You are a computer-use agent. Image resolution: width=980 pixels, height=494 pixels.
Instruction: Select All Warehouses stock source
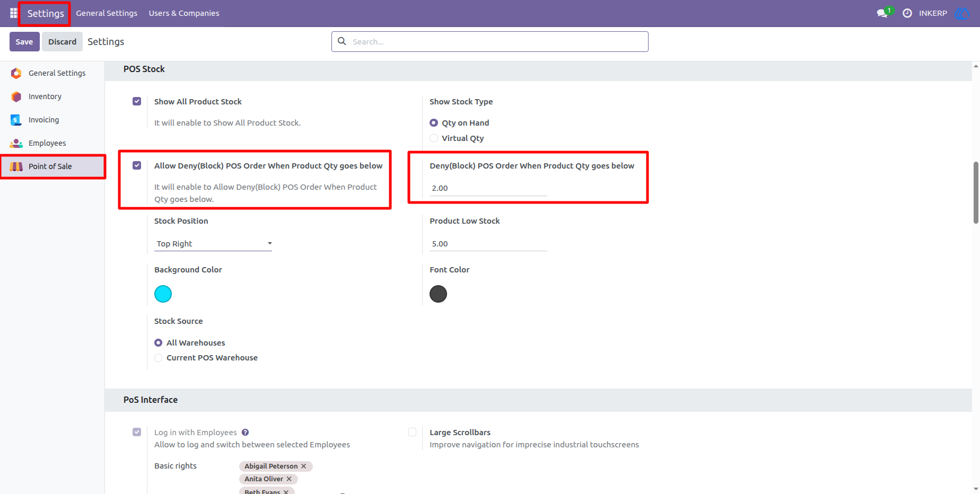[159, 343]
